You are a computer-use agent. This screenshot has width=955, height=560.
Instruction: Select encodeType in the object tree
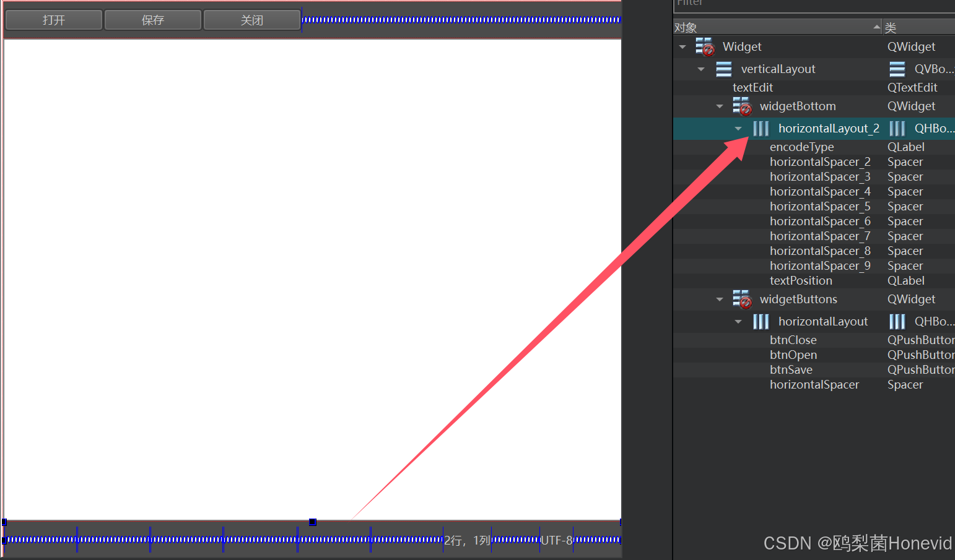(802, 147)
